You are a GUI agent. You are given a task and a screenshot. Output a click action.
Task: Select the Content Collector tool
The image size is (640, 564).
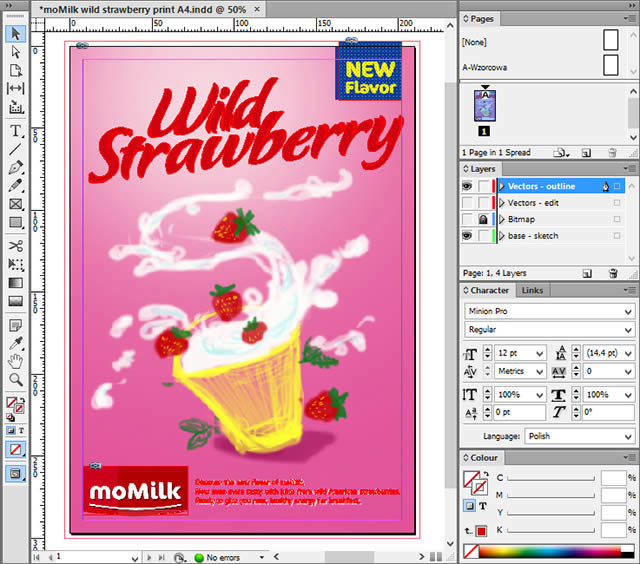coord(16,107)
